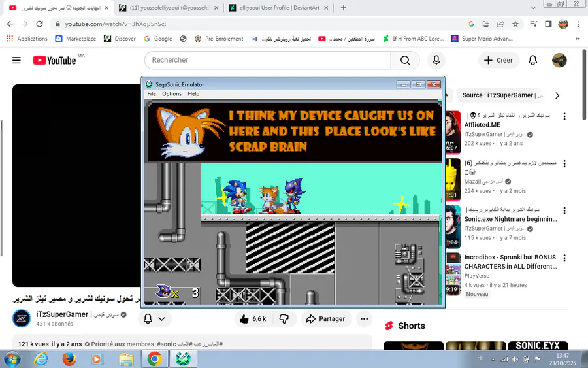The image size is (588, 368).
Task: Open the YouTube account avatar menu
Action: pos(559,60)
